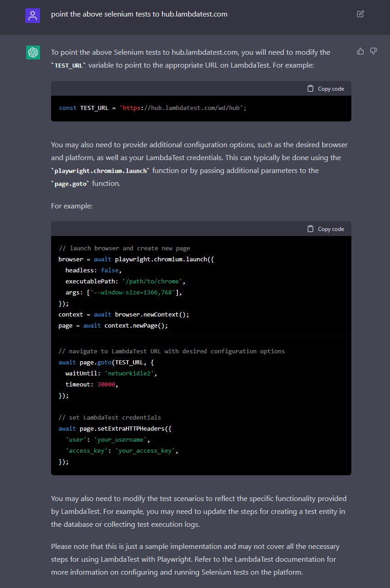Click inline code `page.goto`
This screenshot has height=588, width=390.
tap(70, 184)
